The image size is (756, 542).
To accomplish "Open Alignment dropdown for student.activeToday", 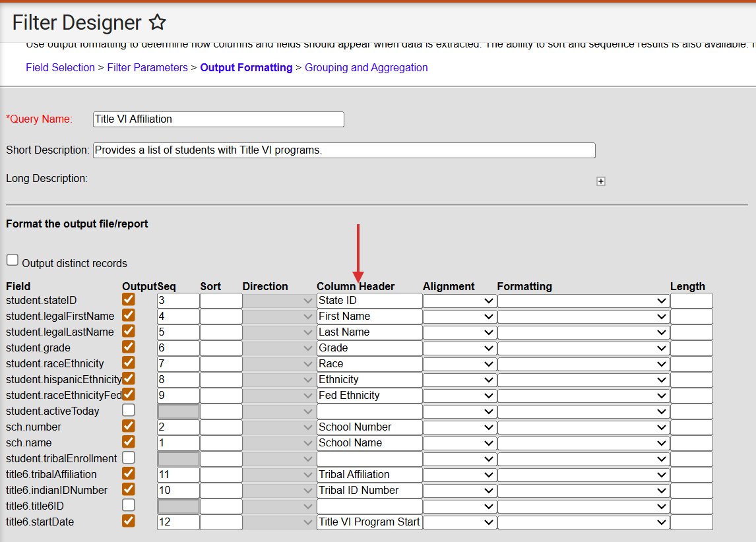I will [x=460, y=411].
